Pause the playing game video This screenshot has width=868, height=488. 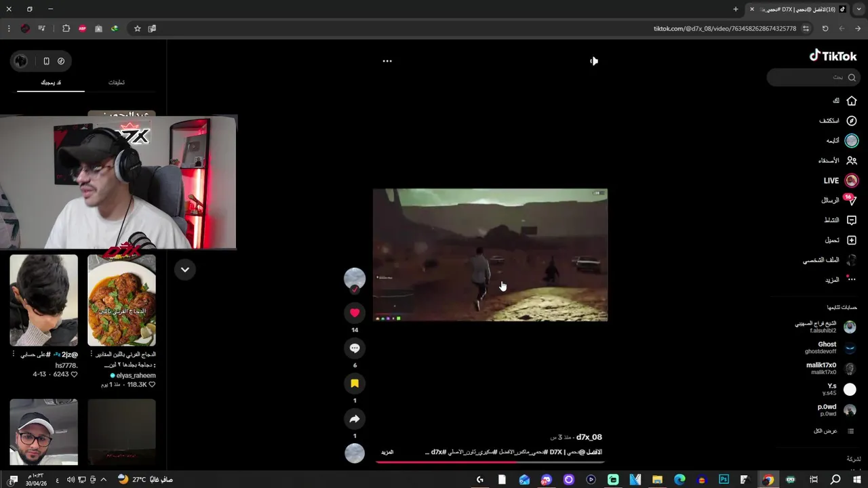490,255
